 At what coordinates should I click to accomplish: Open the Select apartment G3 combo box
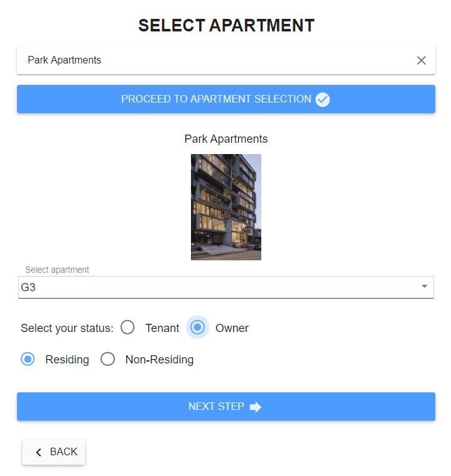point(225,287)
